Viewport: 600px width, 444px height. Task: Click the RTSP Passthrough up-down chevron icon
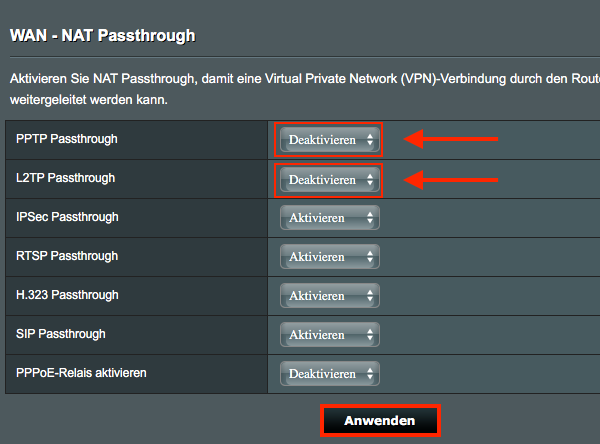click(x=370, y=257)
